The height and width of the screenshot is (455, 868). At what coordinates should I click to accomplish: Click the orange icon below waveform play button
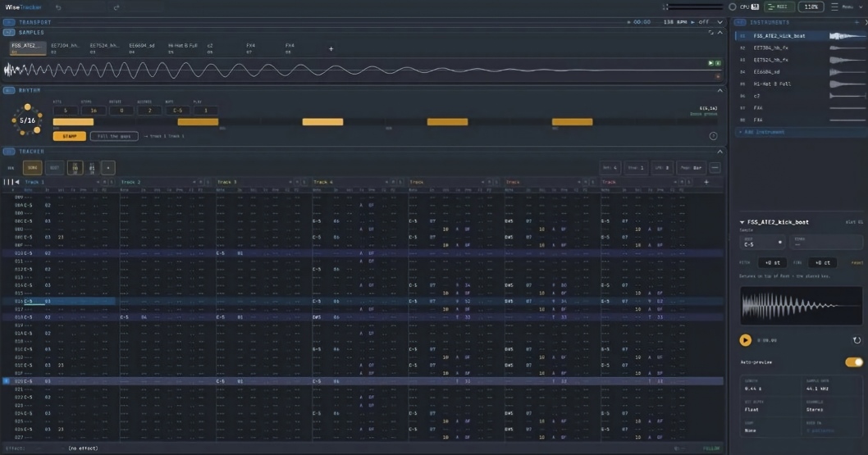tap(718, 77)
